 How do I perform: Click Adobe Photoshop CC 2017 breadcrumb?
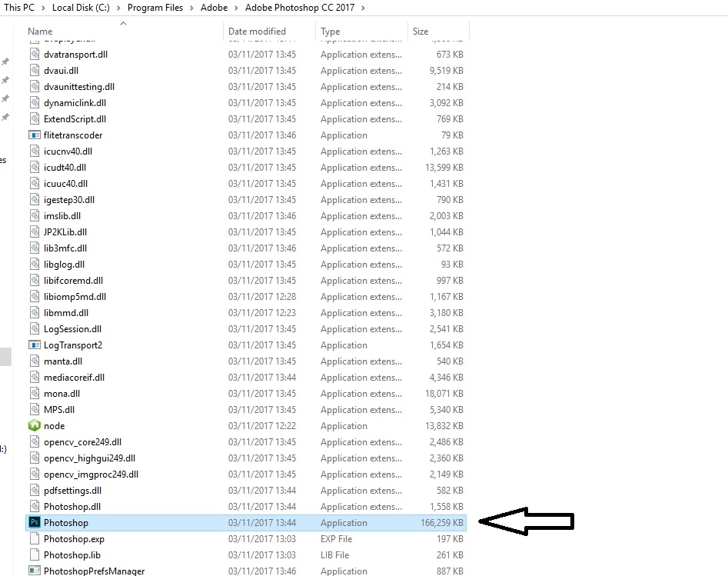coord(300,8)
